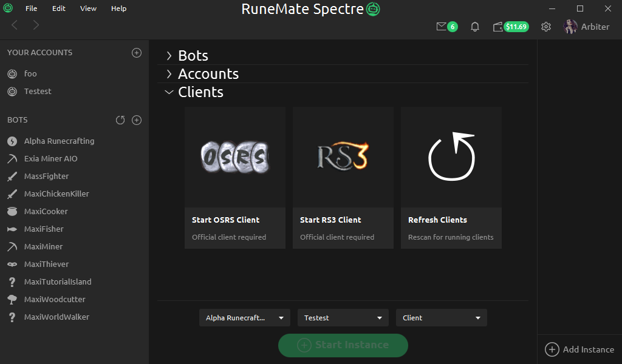Click the Start OSRS Client tile
622x364 pixels.
pos(235,177)
